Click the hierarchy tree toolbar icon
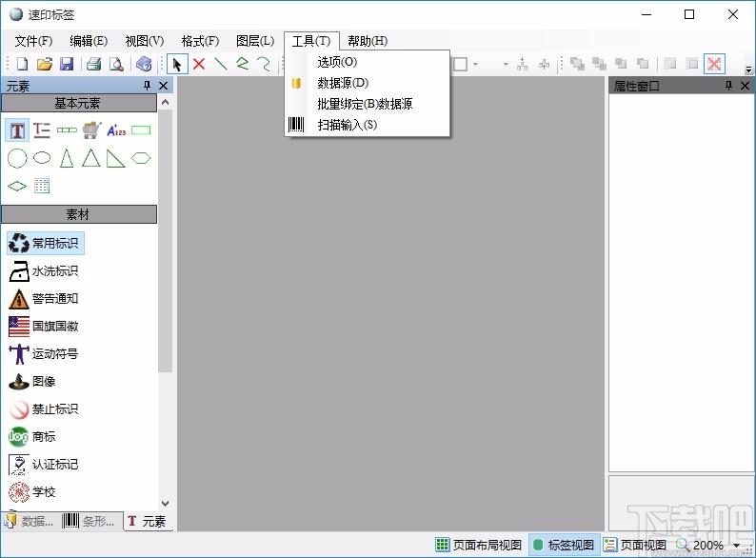This screenshot has width=756, height=558. 522,64
